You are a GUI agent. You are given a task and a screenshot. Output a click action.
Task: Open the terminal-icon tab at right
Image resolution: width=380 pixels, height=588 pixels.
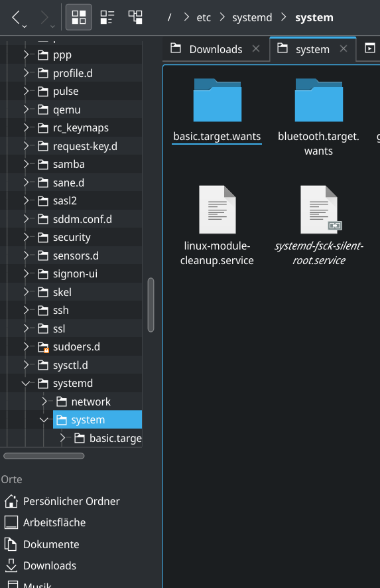369,48
